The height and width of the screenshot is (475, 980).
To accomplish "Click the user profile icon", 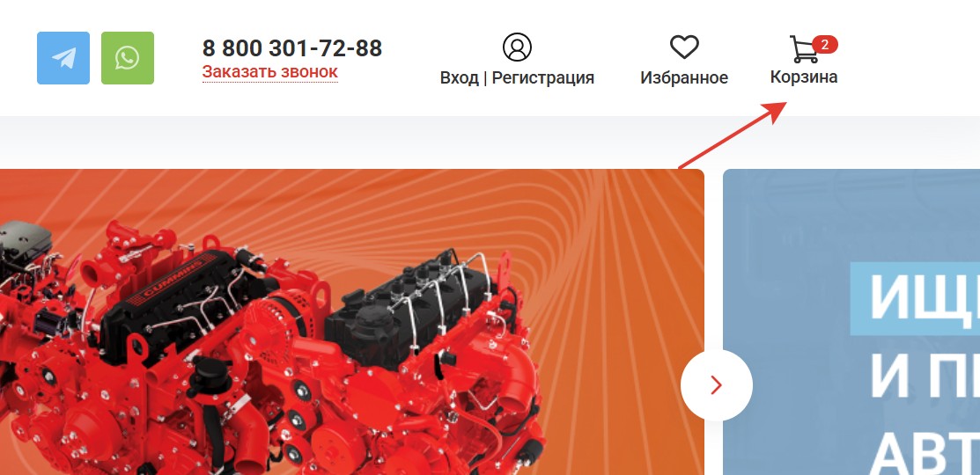I will coord(517,47).
